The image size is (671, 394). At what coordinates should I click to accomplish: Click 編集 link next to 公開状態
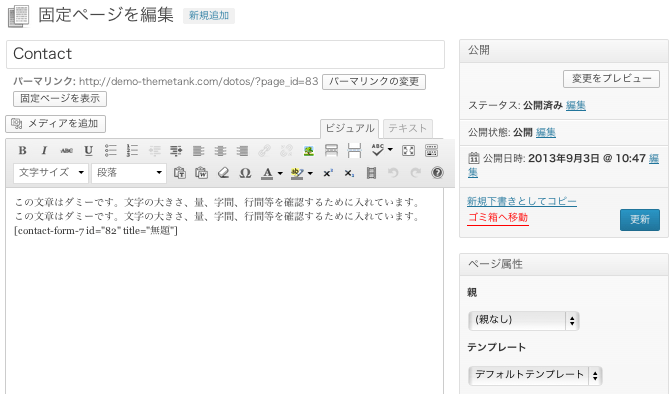(x=546, y=133)
